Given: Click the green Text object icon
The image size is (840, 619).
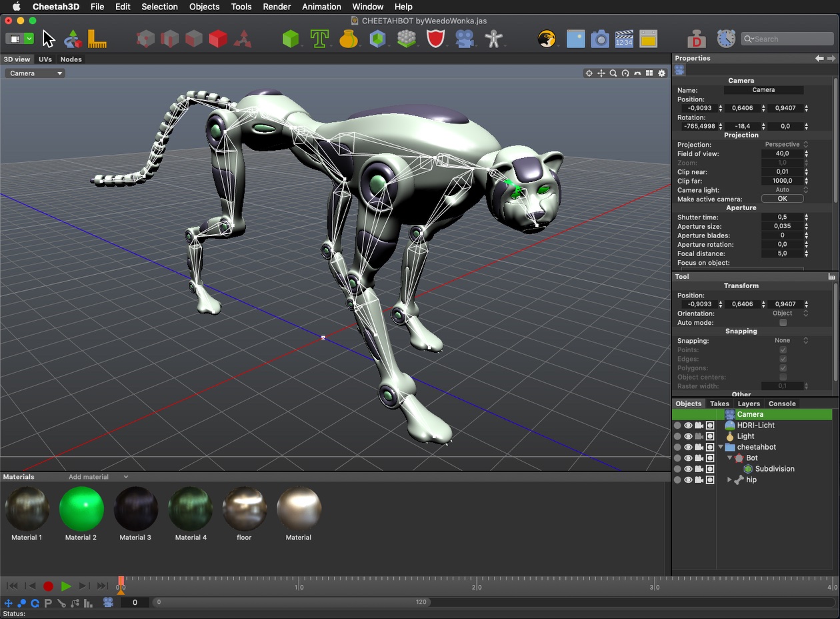Looking at the screenshot, I should point(319,39).
